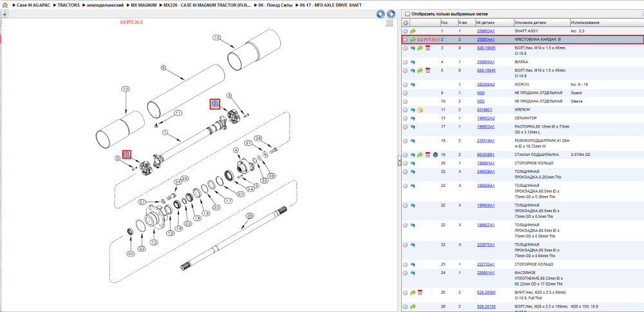644x312 pixels.
Task: Add РАСПОРКА row with plus icon
Action: coord(405,127)
